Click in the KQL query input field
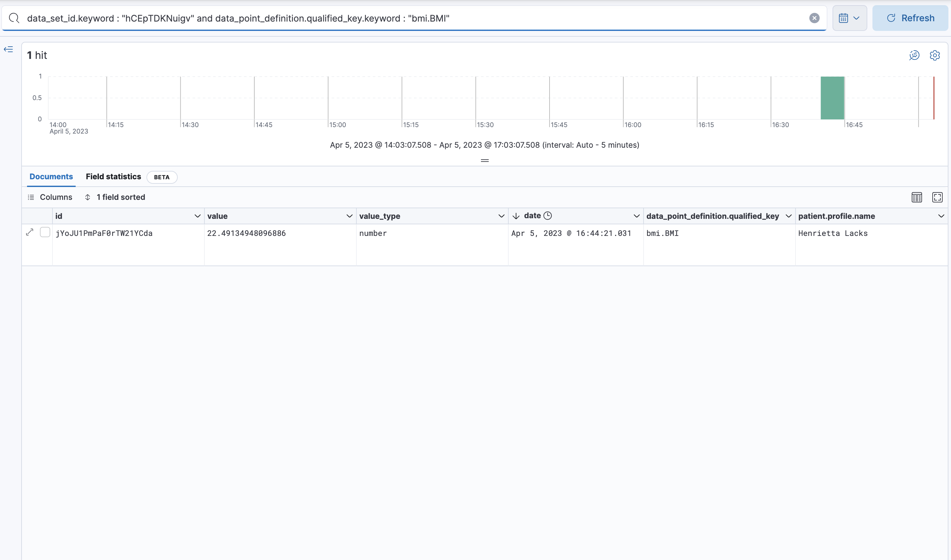951x560 pixels. point(415,18)
